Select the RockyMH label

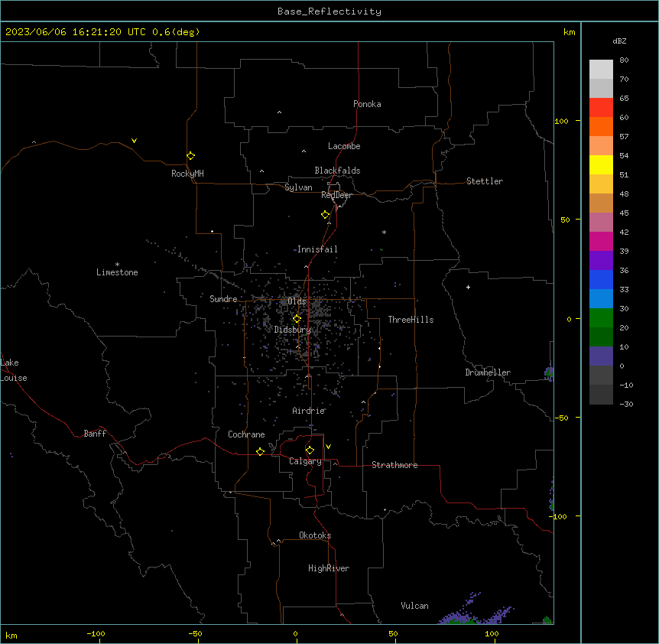(x=187, y=174)
